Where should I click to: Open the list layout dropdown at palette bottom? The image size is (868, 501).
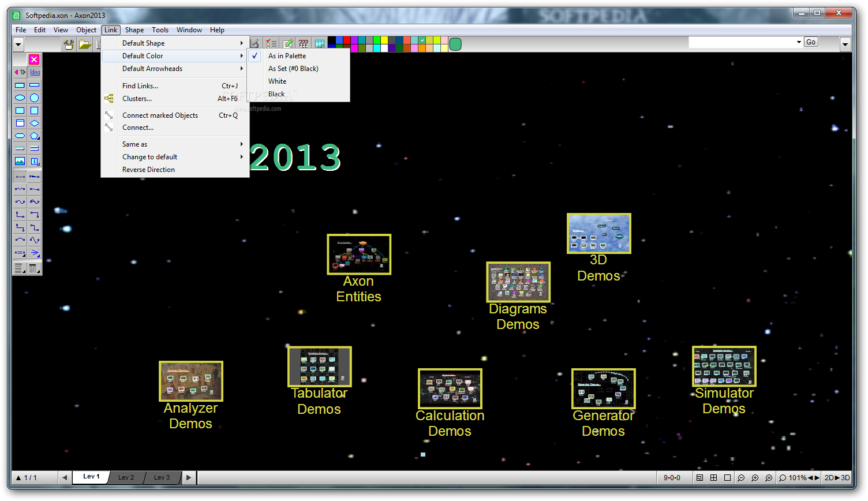point(35,268)
